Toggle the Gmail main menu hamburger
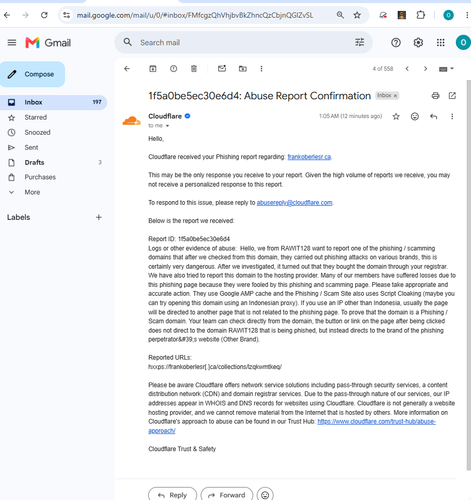This screenshot has width=471, height=500. [x=12, y=43]
